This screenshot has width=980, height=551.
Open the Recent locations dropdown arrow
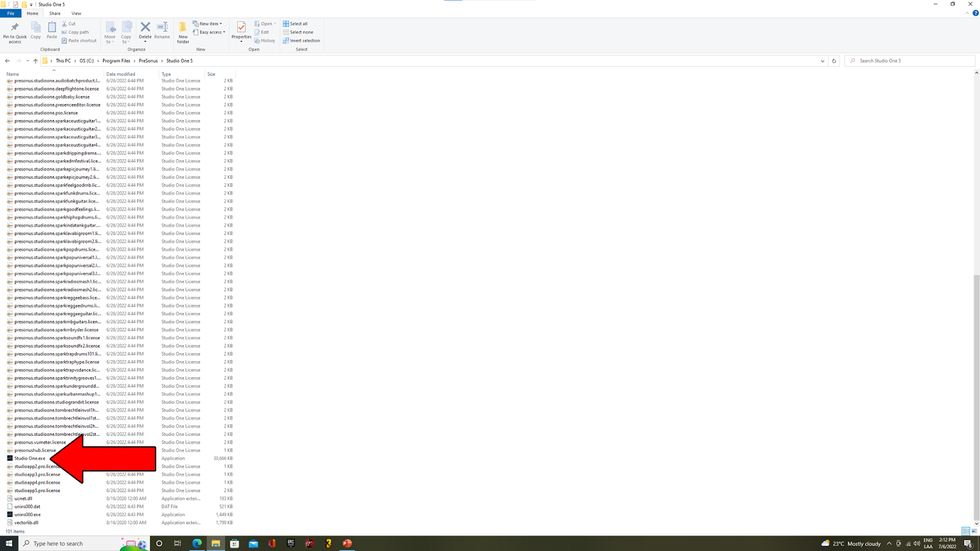click(27, 61)
